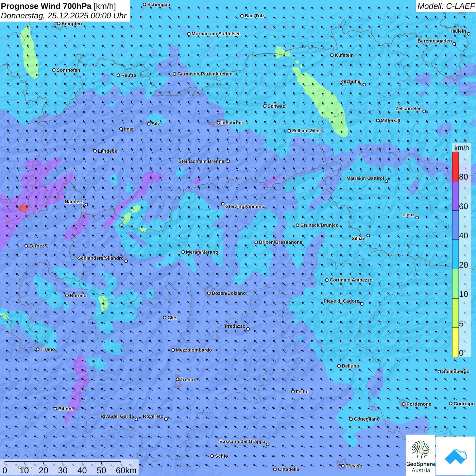Click the red 80 km/h legend color
This screenshot has width=476, height=476.
(x=455, y=166)
